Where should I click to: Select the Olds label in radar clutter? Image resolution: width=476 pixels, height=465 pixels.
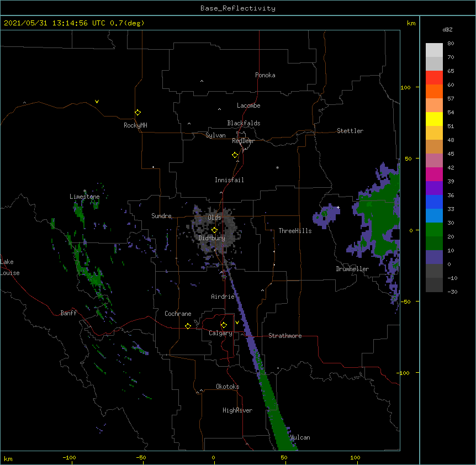click(x=214, y=218)
